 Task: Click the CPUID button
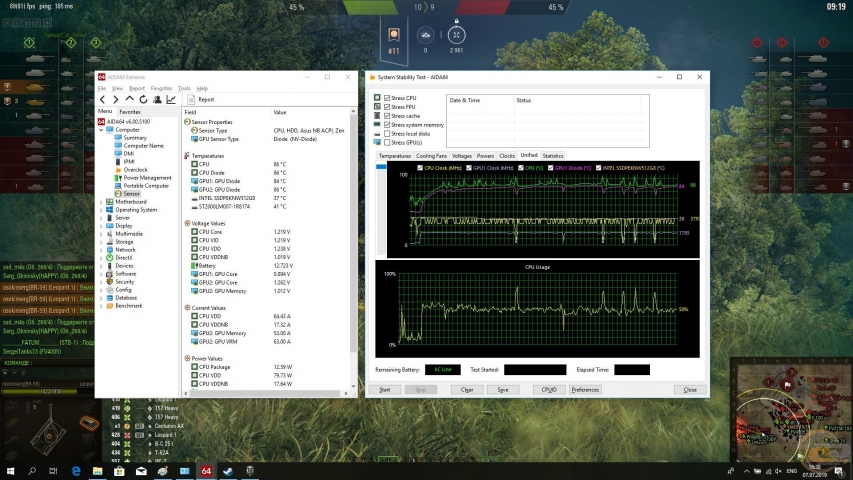pyautogui.click(x=549, y=390)
